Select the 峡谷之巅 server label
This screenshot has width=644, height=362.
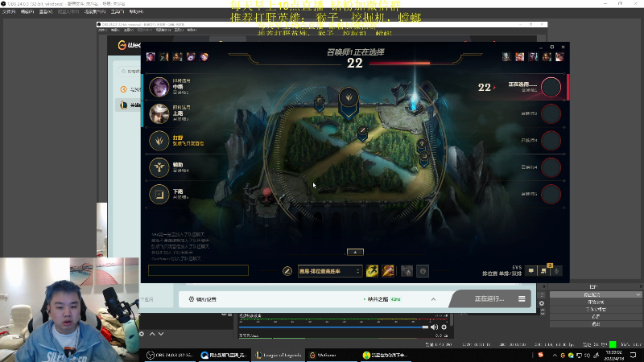378,299
